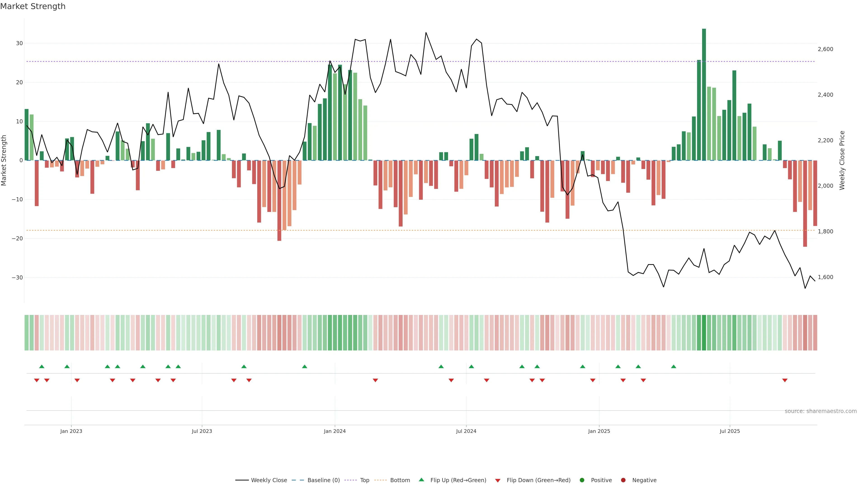Click the darkest green heatmap strip cell
The height and width of the screenshot is (488, 868).
pyautogui.click(x=704, y=332)
